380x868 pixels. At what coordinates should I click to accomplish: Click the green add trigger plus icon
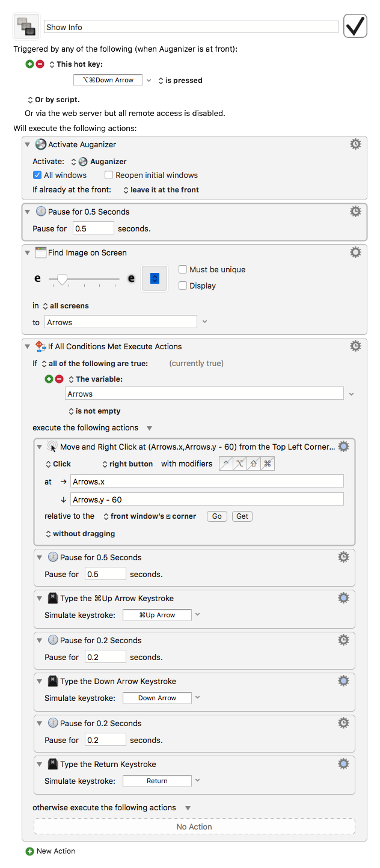tap(30, 64)
